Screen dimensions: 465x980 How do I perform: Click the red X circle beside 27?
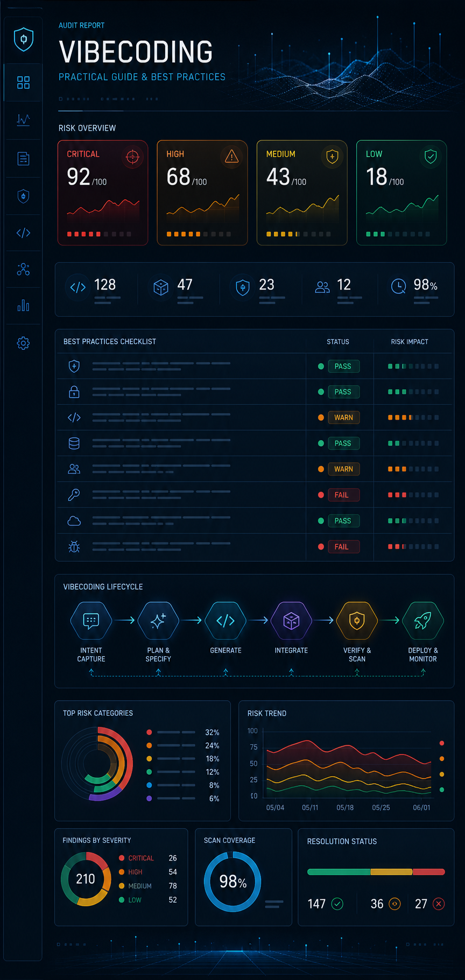(x=439, y=904)
